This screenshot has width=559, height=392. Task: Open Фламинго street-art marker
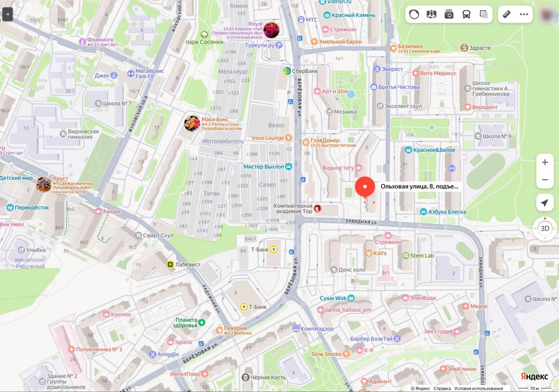pos(82,42)
